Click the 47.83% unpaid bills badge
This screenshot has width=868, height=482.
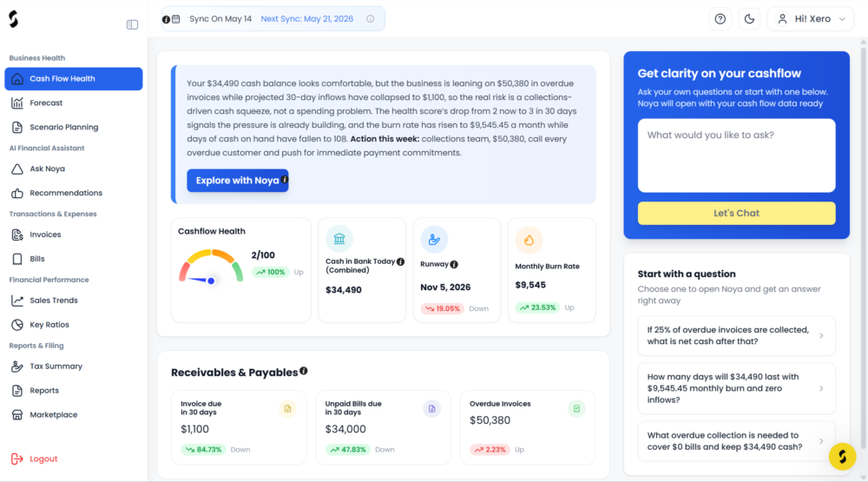tap(348, 450)
